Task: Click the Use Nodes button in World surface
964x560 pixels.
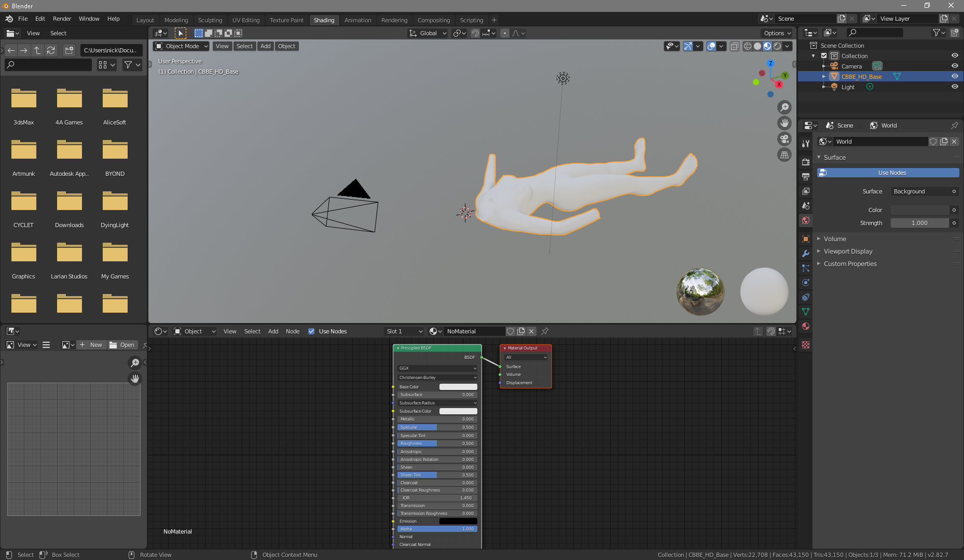Action: 888,173
